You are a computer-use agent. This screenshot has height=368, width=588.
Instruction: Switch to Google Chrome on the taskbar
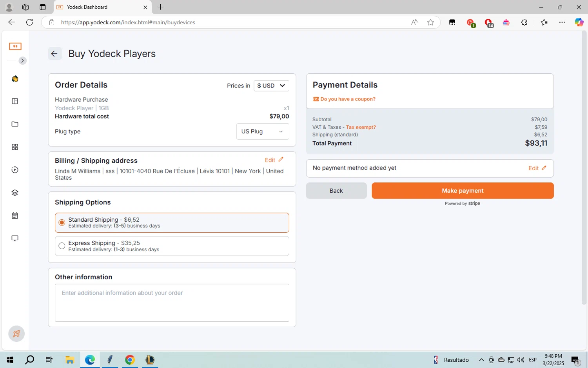[x=130, y=360]
